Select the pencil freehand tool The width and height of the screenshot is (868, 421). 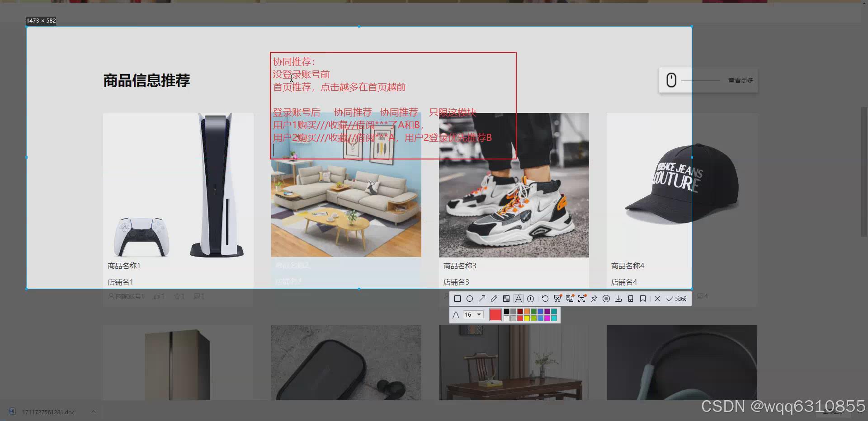[x=494, y=299]
